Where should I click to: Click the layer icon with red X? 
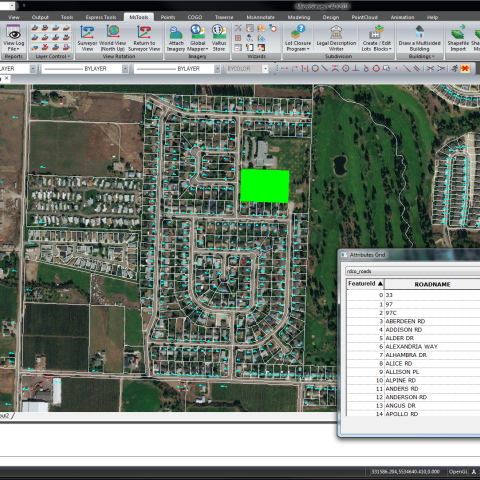[x=45, y=47]
